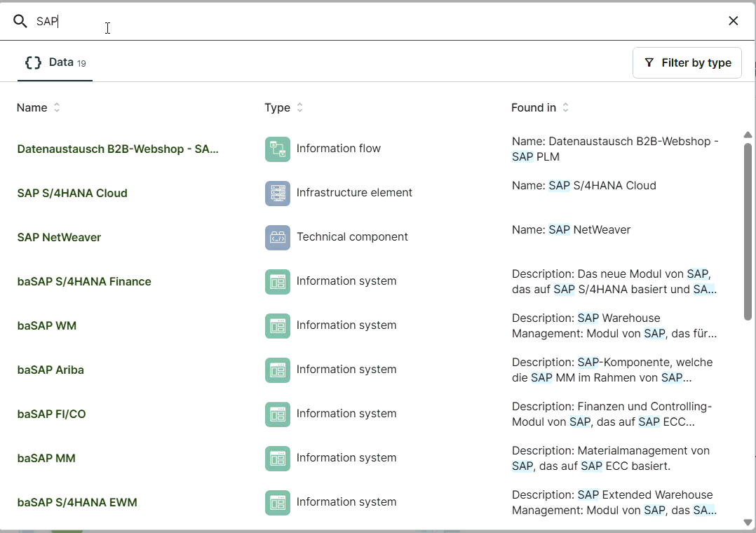The image size is (756, 533).
Task: Sort results by Name column arrows
Action: click(57, 107)
